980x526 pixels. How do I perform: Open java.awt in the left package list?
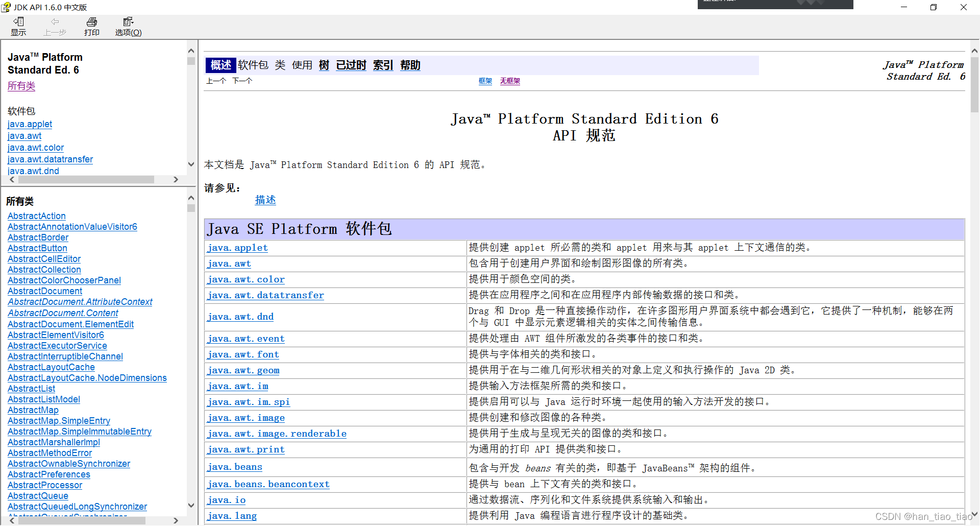[24, 136]
